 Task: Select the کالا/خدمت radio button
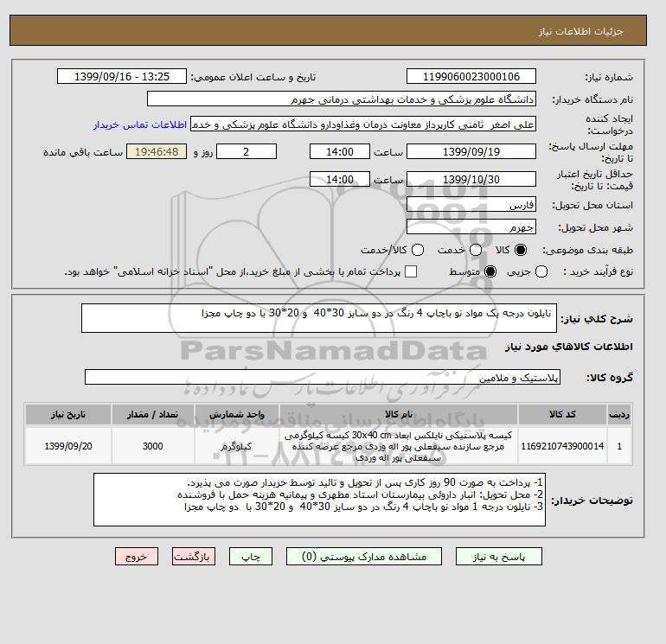point(418,250)
